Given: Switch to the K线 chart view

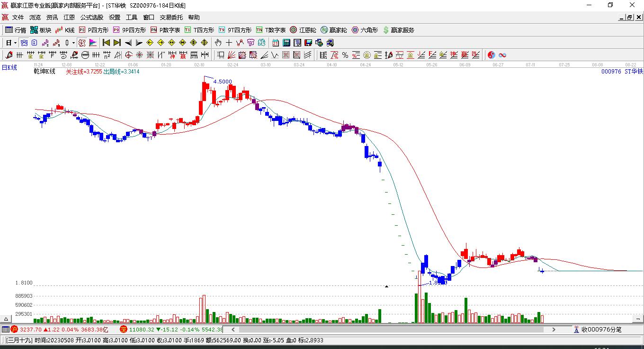Looking at the screenshot, I should (65, 30).
